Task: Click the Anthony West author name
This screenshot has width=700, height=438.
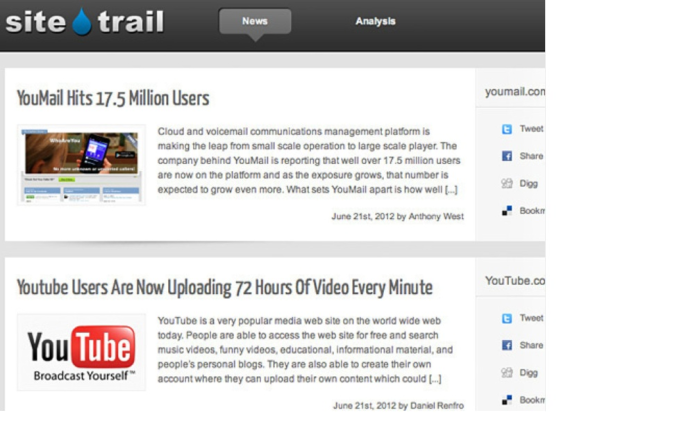Action: click(x=436, y=217)
